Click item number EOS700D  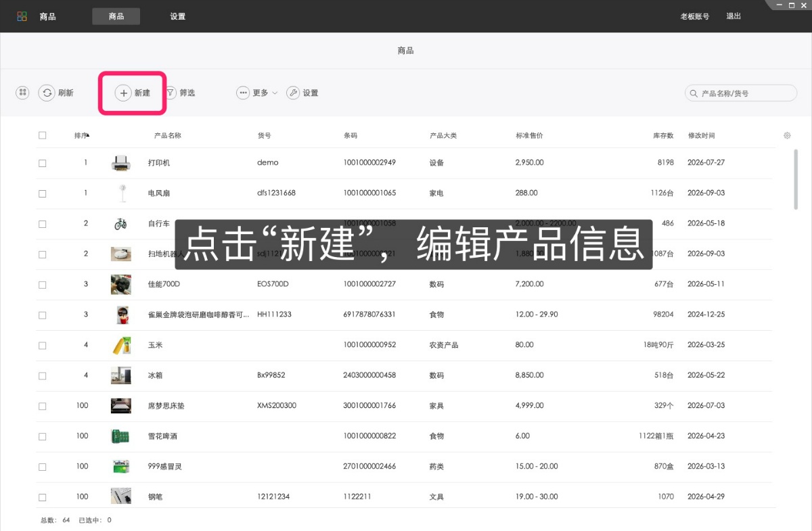point(273,284)
